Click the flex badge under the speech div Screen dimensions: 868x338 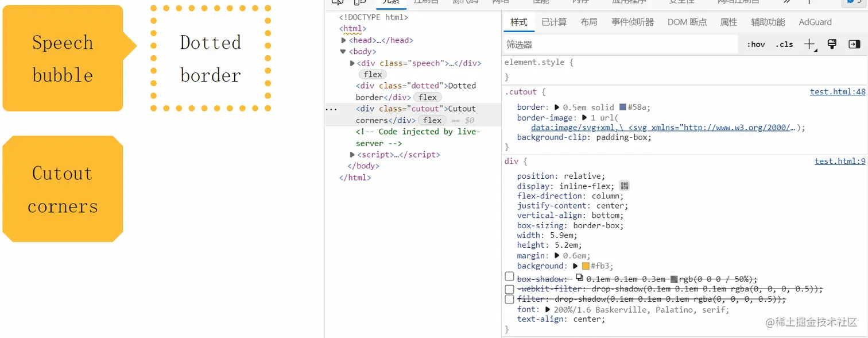point(373,74)
